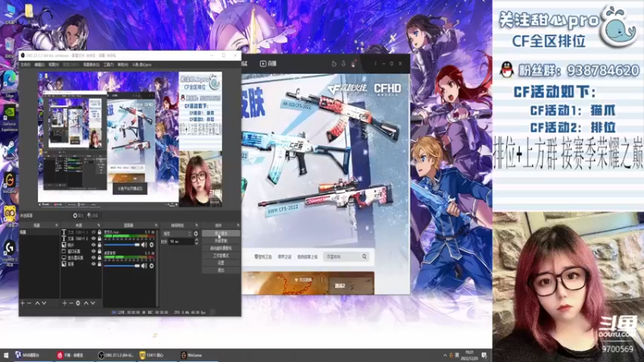Add a new source with the plus icon
644x362 pixels.
click(x=64, y=303)
